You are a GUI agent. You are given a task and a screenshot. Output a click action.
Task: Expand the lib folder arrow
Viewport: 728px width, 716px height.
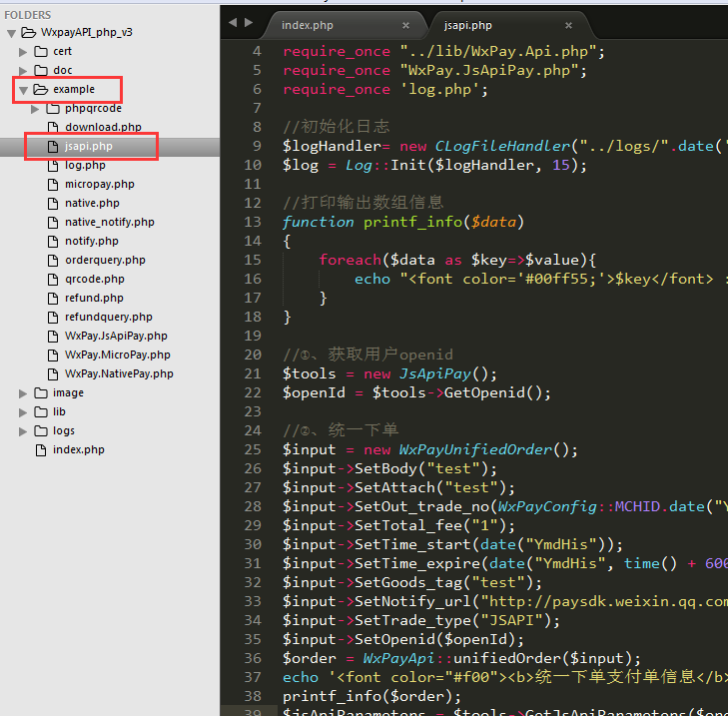(x=23, y=412)
